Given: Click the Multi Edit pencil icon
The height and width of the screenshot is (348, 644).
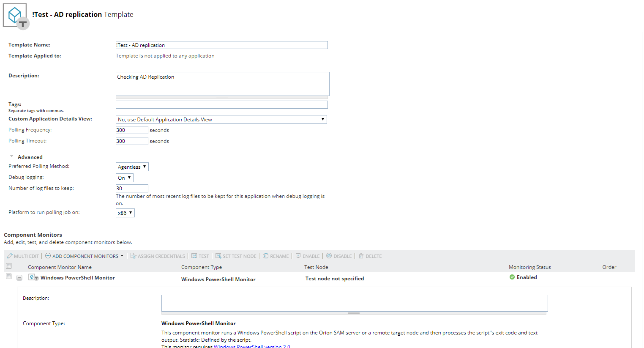Looking at the screenshot, I should 10,256.
